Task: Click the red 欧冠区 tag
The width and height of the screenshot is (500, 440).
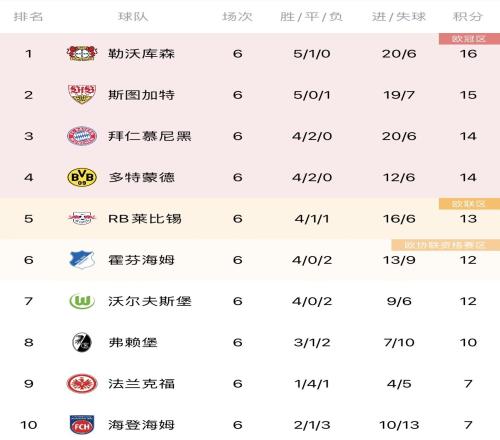Action: pyautogui.click(x=469, y=39)
